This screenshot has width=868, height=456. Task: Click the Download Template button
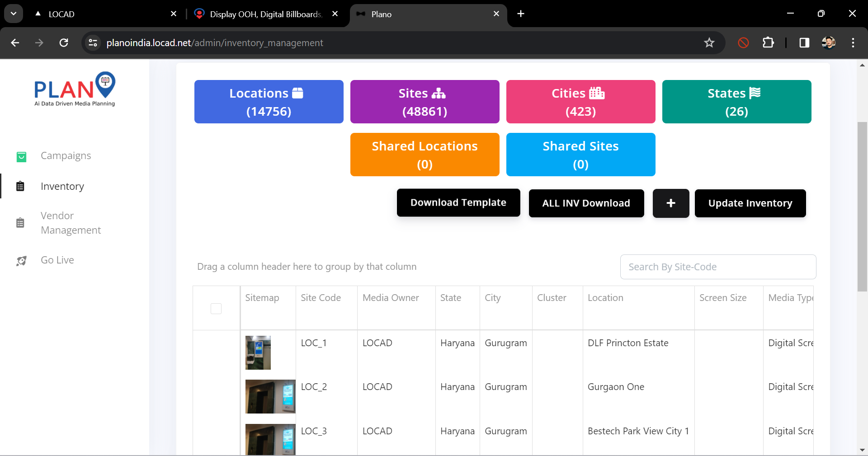point(458,203)
